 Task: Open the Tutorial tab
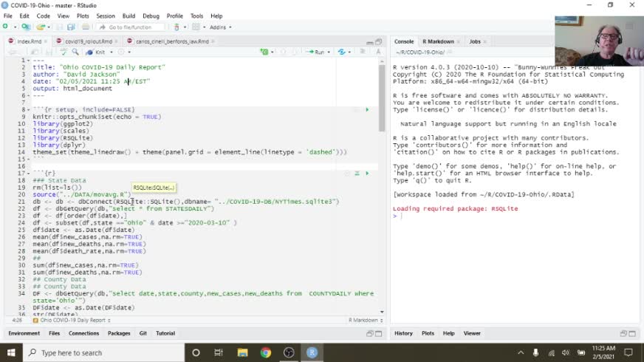(165, 333)
